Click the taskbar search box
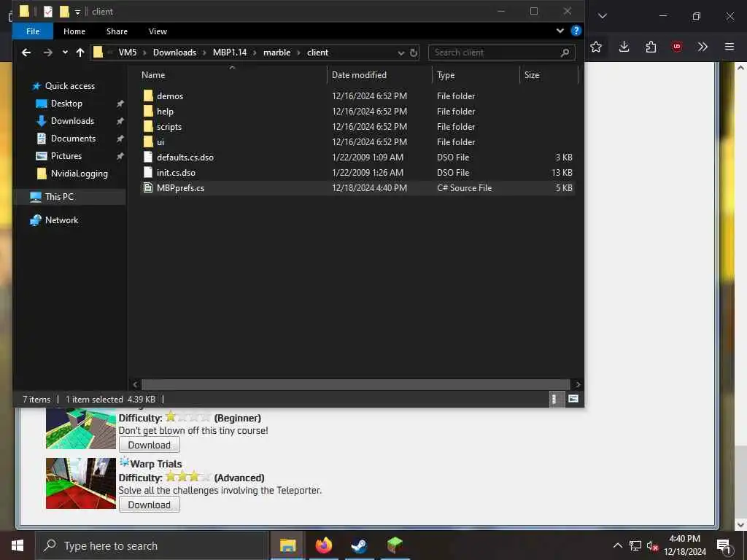The image size is (747, 560). (152, 545)
